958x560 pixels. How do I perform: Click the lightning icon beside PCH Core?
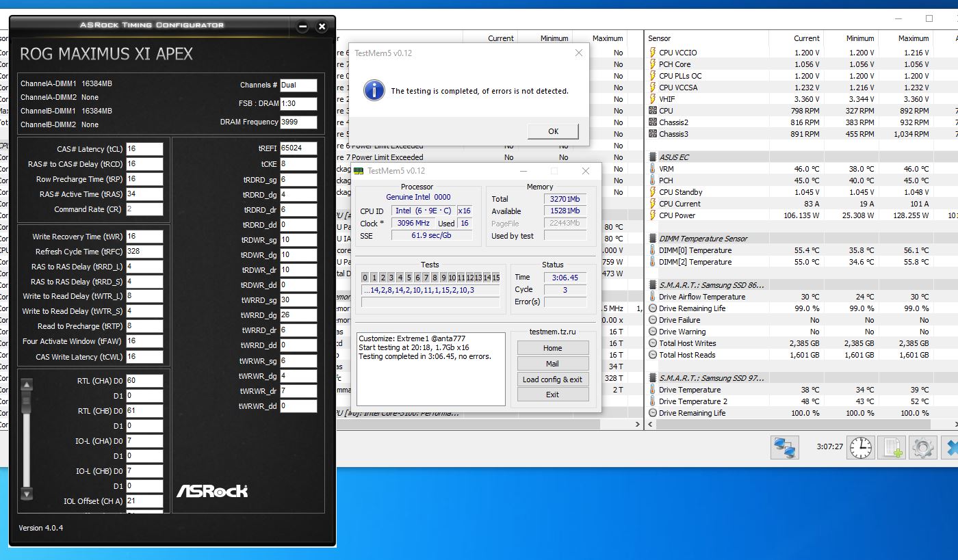click(x=652, y=64)
